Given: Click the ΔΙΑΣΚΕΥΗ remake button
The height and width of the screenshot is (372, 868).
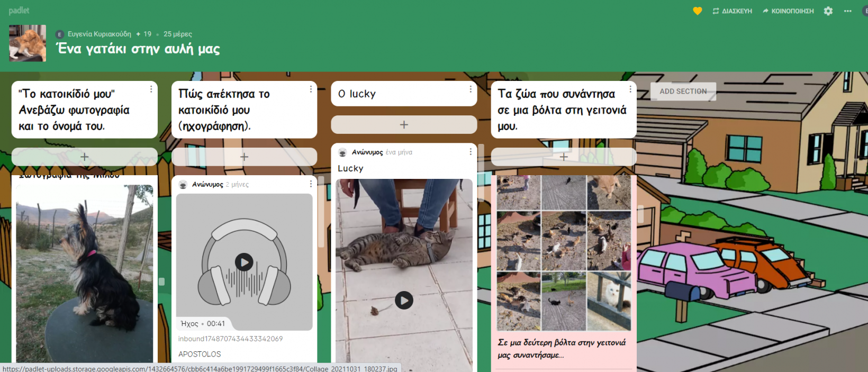Looking at the screenshot, I should 732,11.
